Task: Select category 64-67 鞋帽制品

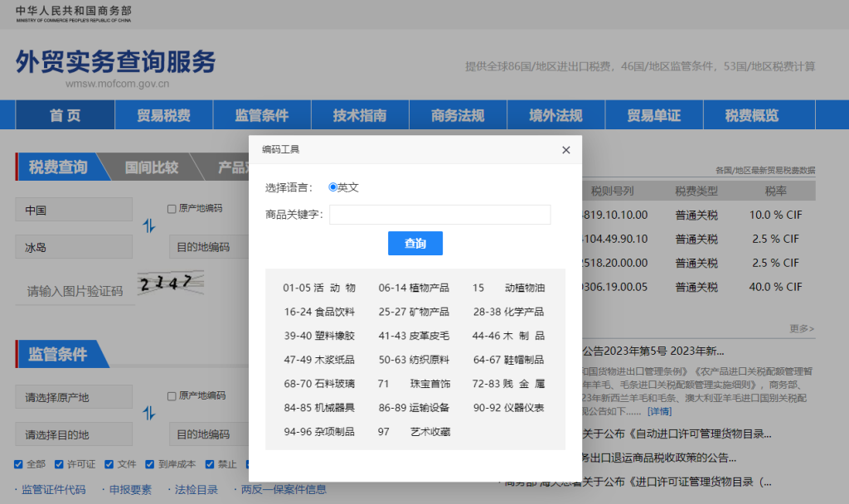Action: point(508,360)
